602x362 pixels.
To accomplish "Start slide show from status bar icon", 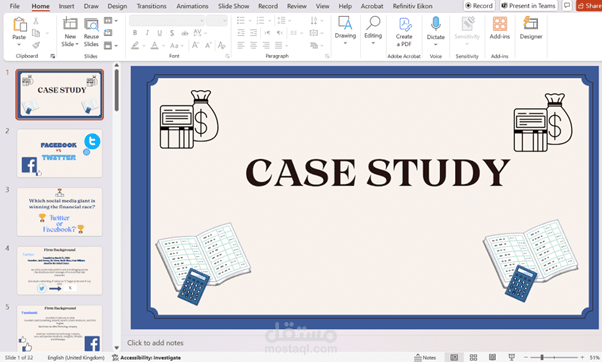I will click(511, 357).
